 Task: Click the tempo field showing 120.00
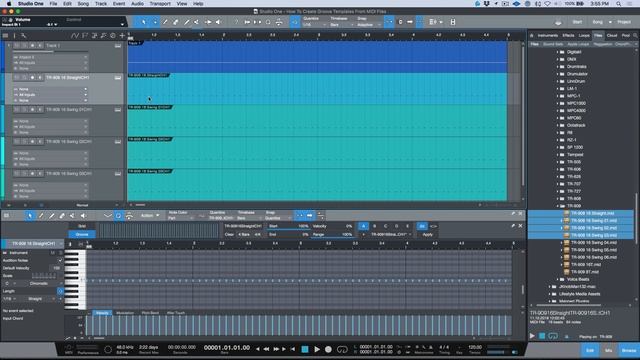coord(475,347)
